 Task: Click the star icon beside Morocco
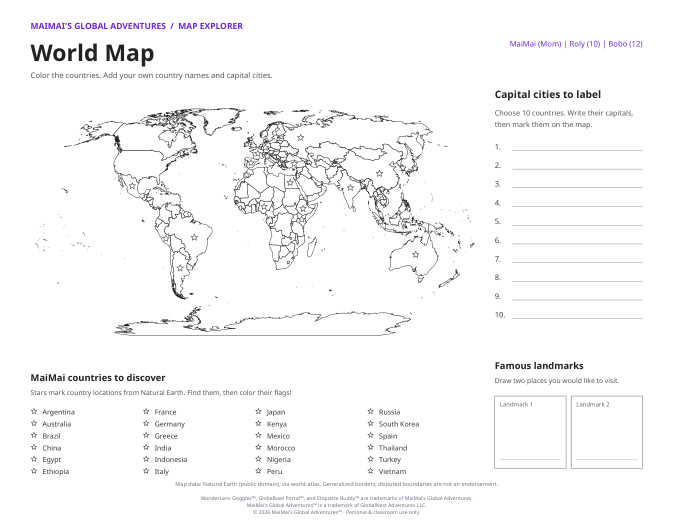click(x=258, y=447)
